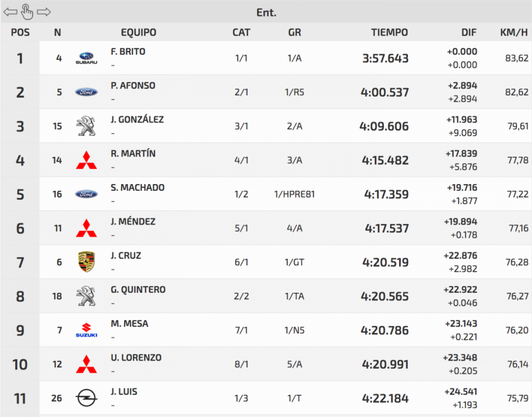Click the Subaru logo for F. Brito
The width and height of the screenshot is (532, 417).
pyautogui.click(x=86, y=58)
